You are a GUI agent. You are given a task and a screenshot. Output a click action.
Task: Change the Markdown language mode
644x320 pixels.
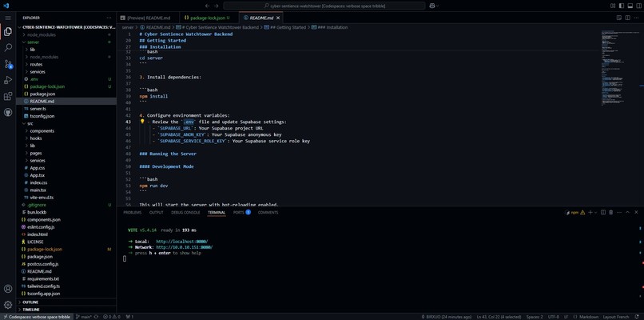tap(589, 317)
